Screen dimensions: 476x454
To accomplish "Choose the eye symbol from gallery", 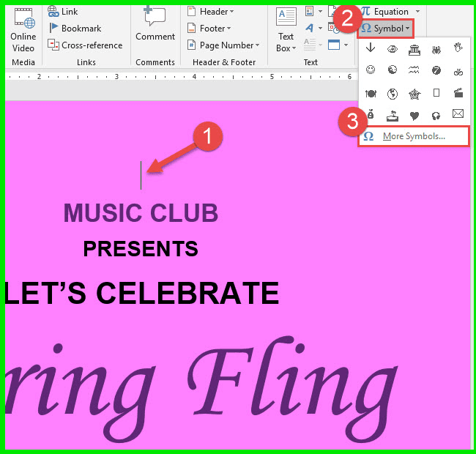I will point(393,48).
